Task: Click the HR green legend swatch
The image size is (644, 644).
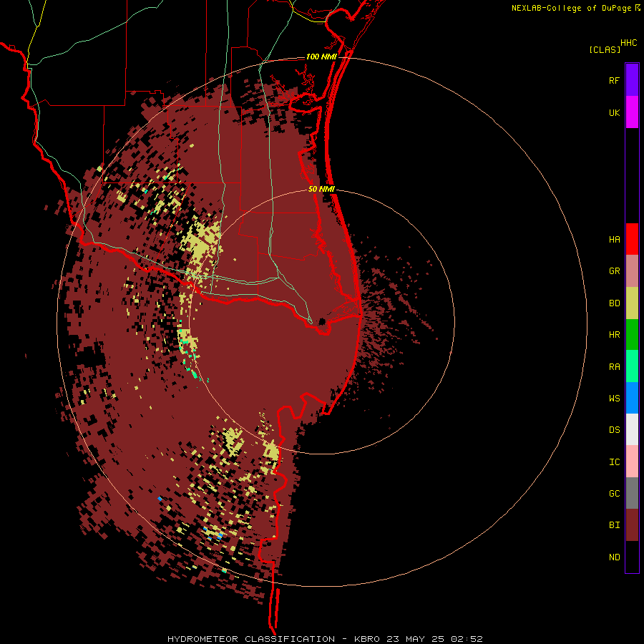Action: [x=632, y=334]
